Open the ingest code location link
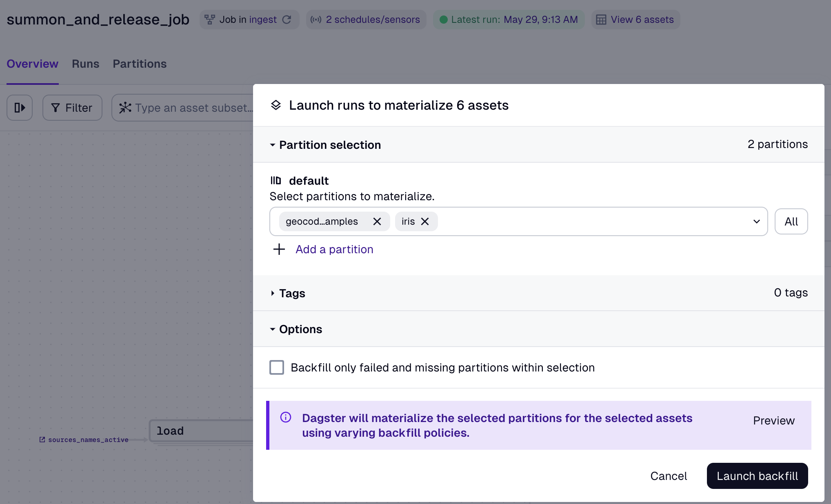Screen dimensions: 831x504 click(x=263, y=20)
